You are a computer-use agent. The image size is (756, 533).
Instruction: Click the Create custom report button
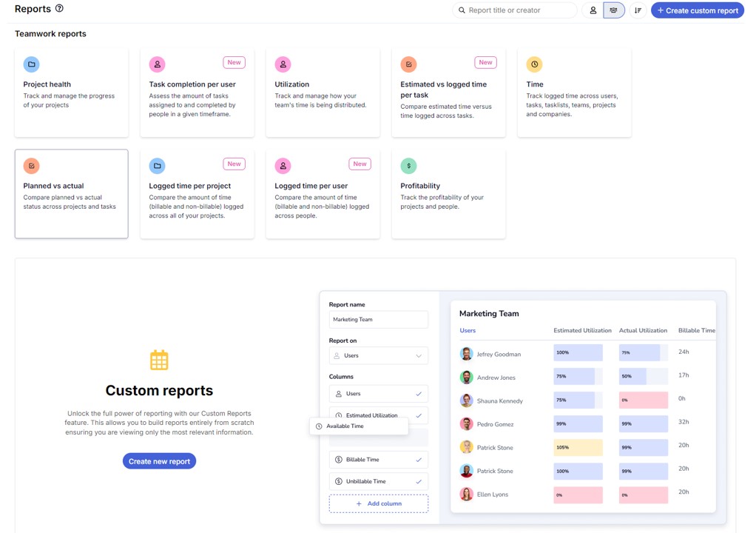[697, 10]
